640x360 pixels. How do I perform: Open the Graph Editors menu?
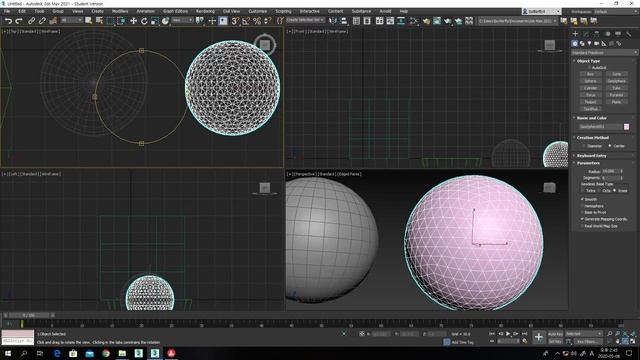click(x=176, y=11)
